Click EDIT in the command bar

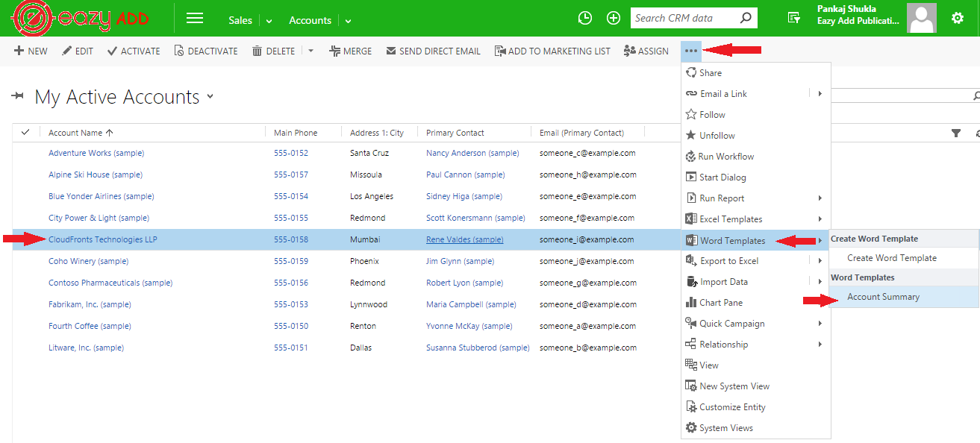[x=78, y=51]
